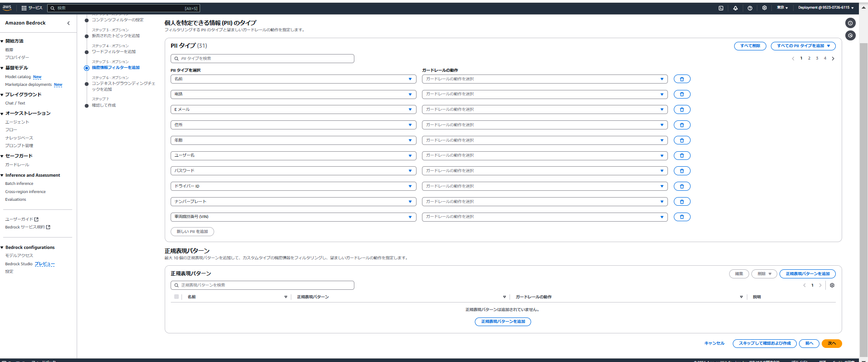Click the AWS logo home icon
The width and height of the screenshot is (868, 362).
(x=7, y=8)
